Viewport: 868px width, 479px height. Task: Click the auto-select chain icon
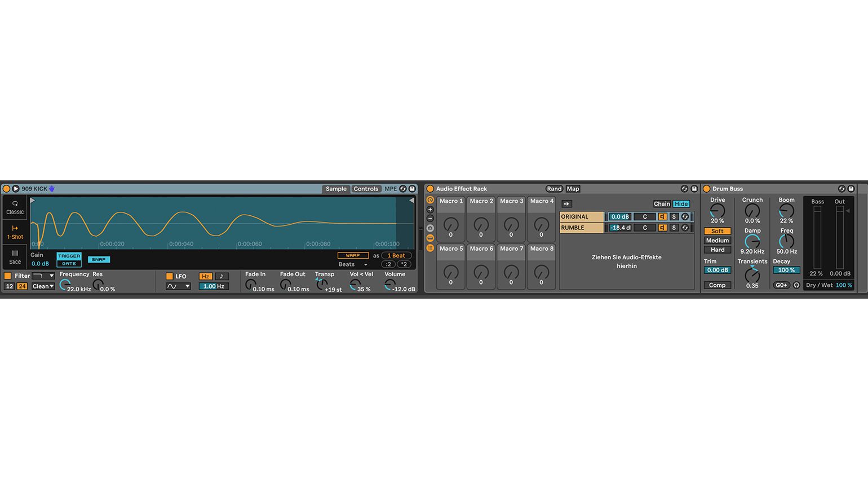coord(567,204)
